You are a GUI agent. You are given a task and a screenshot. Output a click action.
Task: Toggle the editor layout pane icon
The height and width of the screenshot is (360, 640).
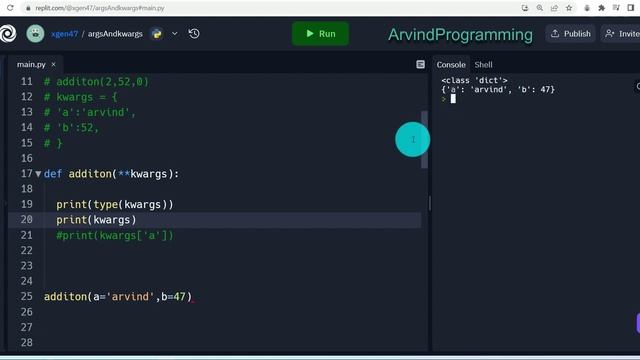click(420, 64)
